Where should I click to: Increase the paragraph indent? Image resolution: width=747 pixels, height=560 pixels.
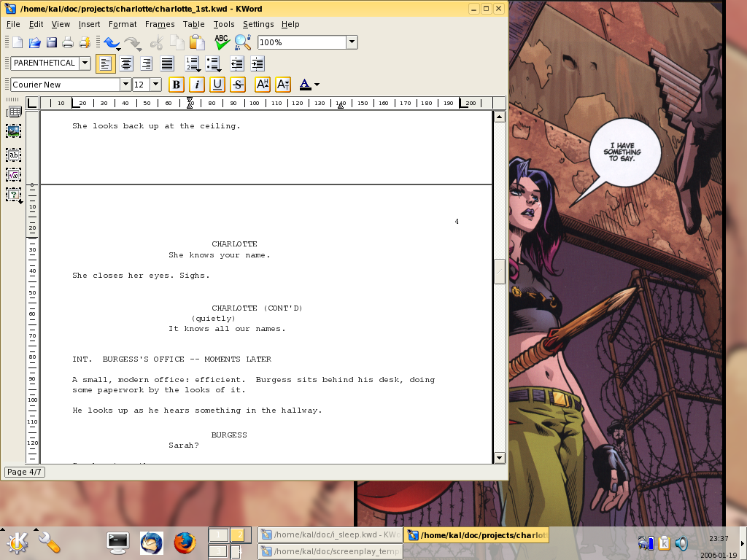pyautogui.click(x=257, y=63)
